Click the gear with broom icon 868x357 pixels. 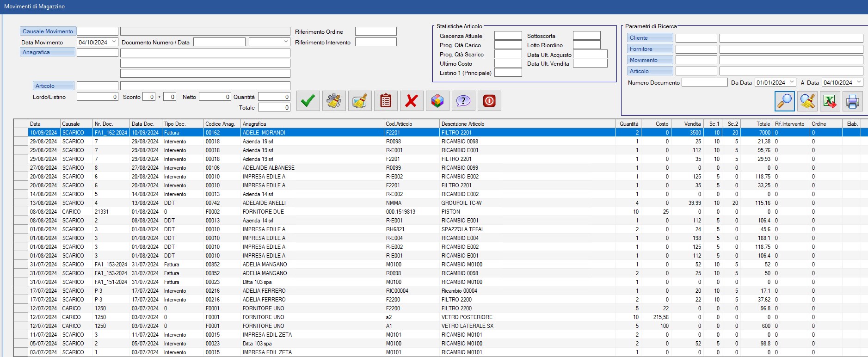[334, 101]
